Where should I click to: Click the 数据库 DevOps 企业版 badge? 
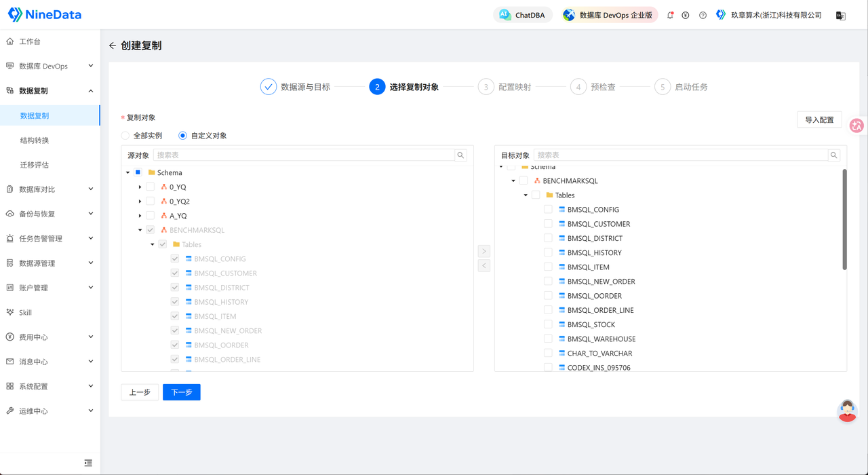609,15
